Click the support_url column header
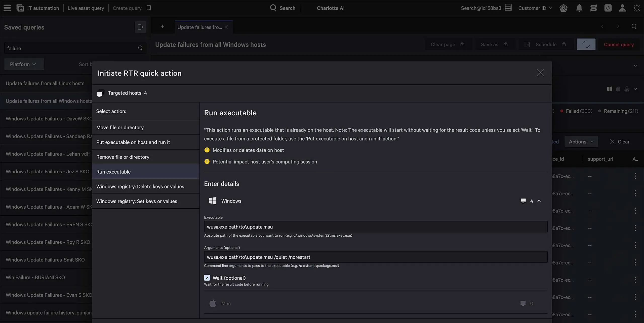This screenshot has width=644, height=323. [x=600, y=159]
